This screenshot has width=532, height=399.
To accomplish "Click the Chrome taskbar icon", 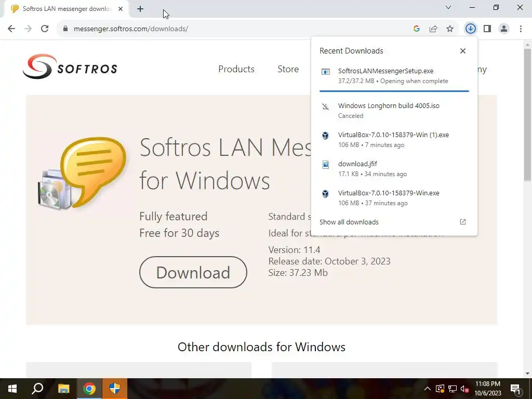I will pyautogui.click(x=89, y=389).
